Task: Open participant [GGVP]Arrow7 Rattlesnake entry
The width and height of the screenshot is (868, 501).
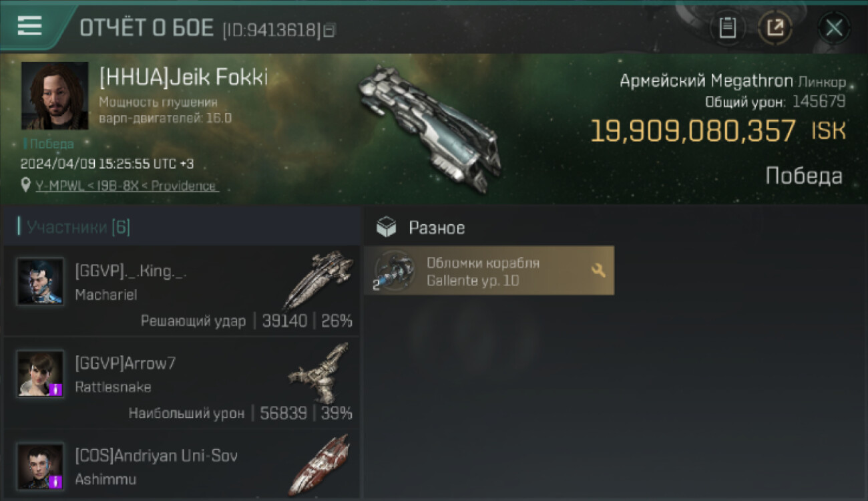Action: coord(182,383)
